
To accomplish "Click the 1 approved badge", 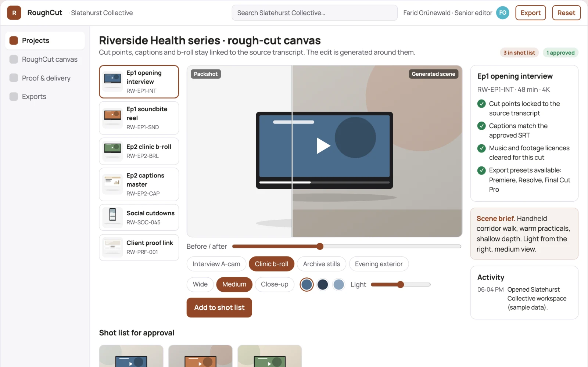I will pos(560,53).
